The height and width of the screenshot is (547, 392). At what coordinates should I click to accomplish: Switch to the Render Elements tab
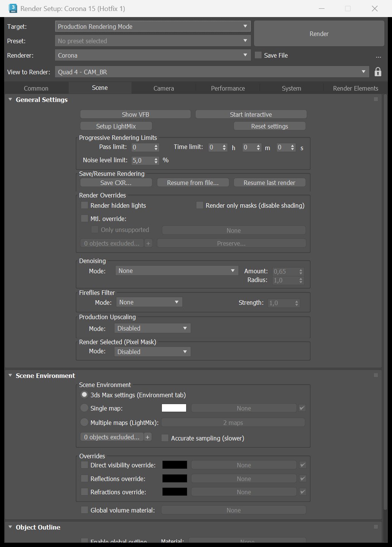coord(356,88)
